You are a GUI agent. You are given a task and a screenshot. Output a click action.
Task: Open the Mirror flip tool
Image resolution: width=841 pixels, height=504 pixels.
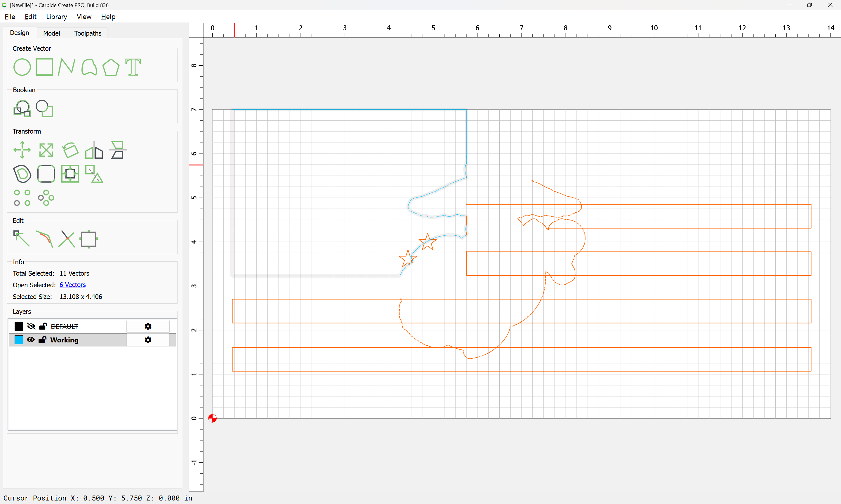(94, 150)
